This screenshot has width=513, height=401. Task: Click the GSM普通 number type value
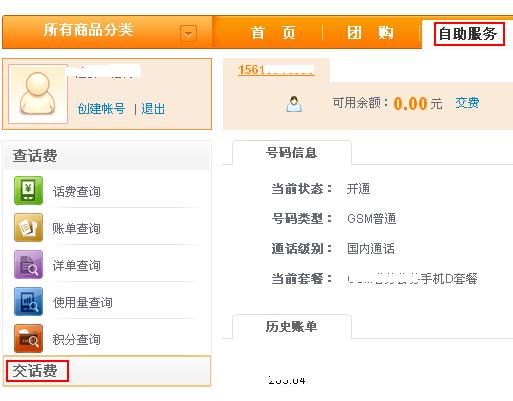point(372,219)
